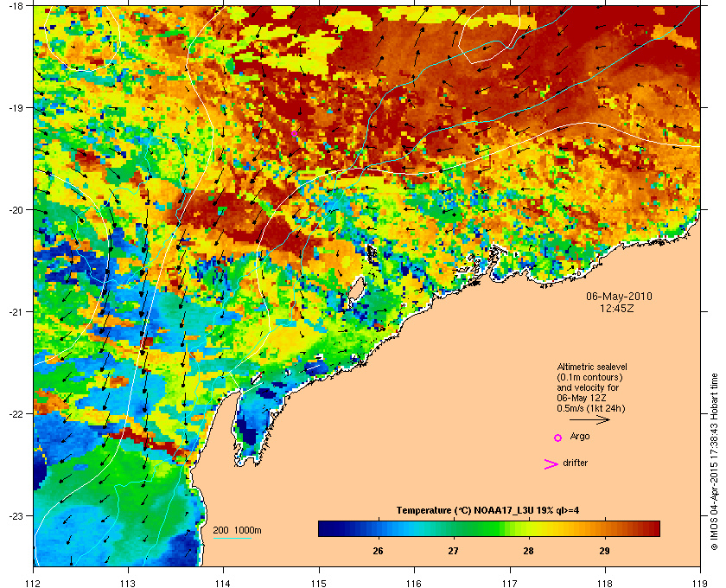Click the '117' longitude axis label
This screenshot has height=588, width=726.
[x=510, y=584]
